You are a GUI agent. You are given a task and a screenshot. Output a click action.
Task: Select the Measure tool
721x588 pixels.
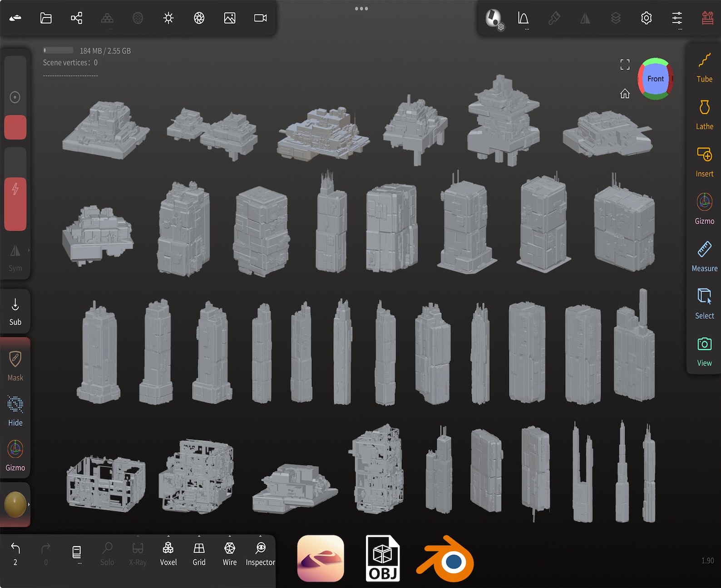[704, 257]
